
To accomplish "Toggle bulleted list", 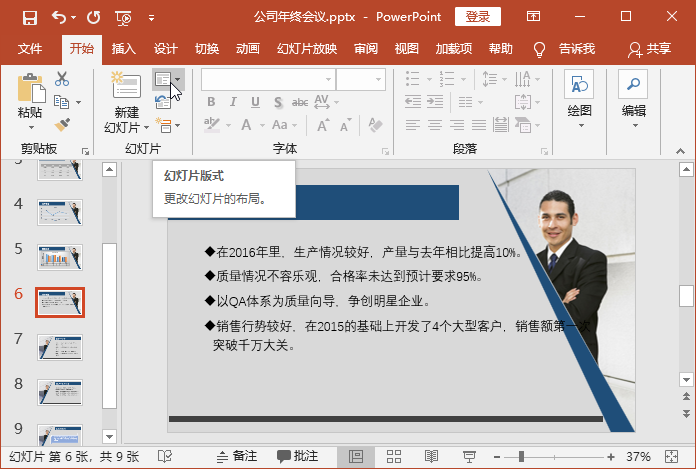I will [412, 79].
